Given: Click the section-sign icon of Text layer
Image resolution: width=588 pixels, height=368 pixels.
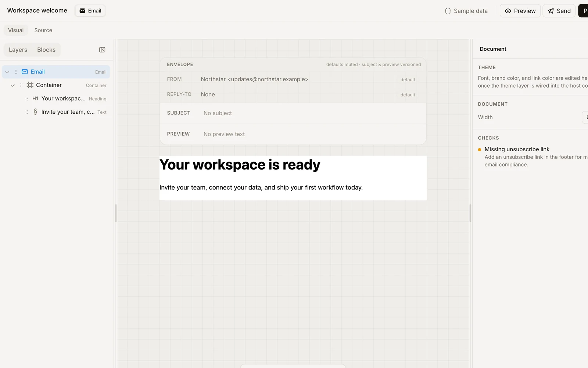Looking at the screenshot, I should click(35, 112).
